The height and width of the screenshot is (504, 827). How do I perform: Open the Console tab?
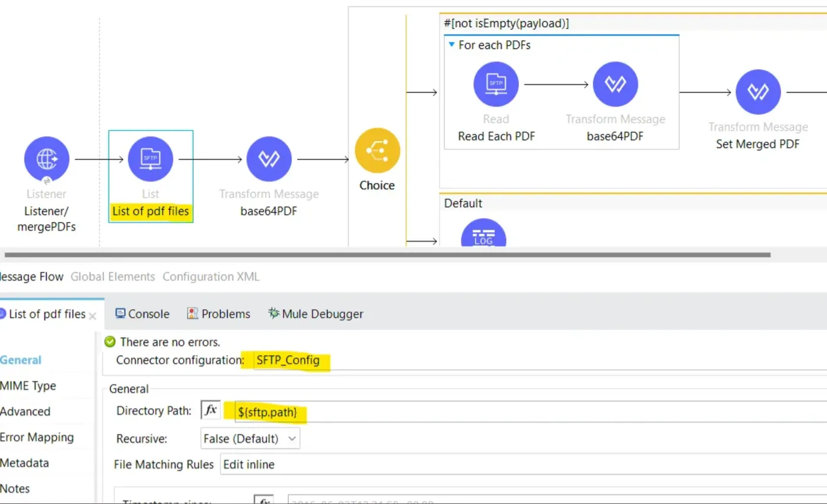pos(142,314)
